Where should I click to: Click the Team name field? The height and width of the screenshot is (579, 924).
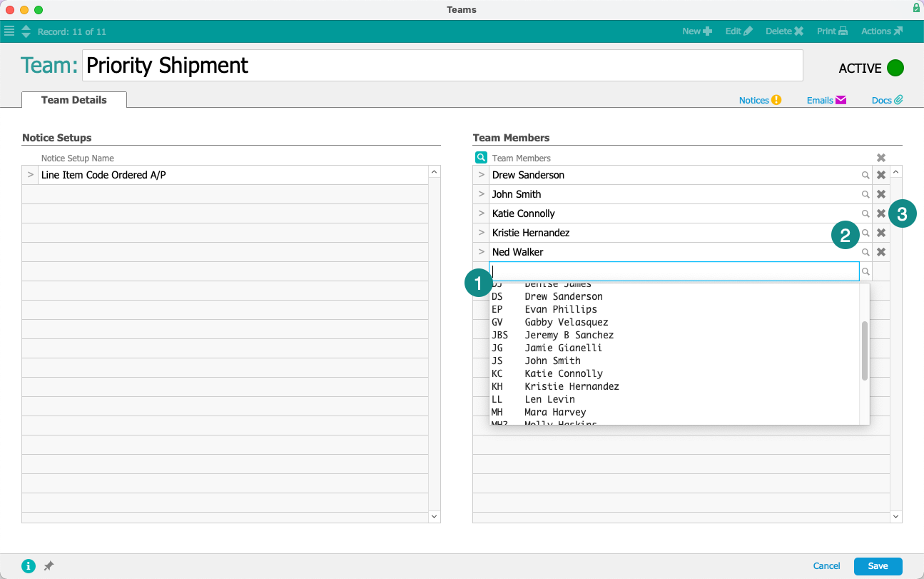click(442, 66)
